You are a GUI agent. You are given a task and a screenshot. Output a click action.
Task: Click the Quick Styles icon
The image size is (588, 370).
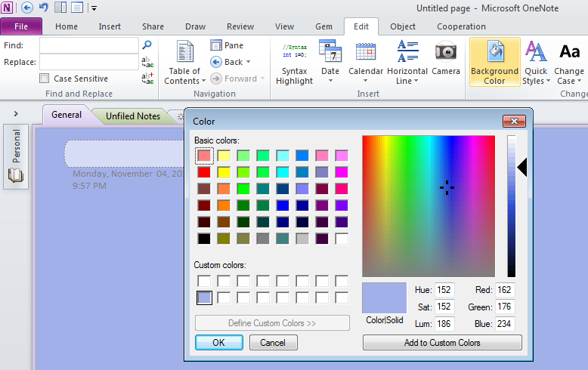point(536,51)
